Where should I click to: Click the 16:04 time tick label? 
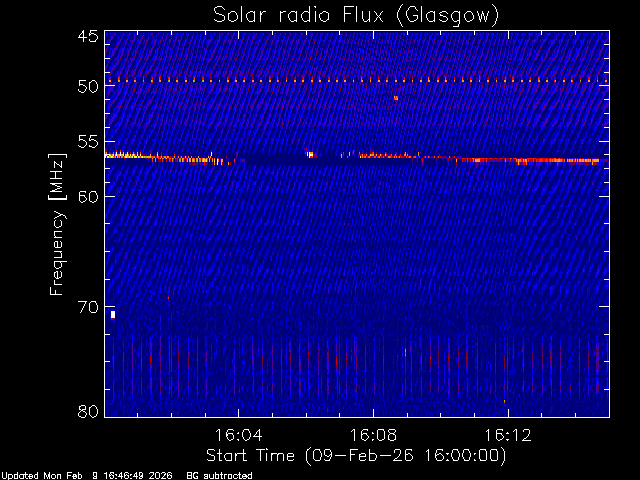pyautogui.click(x=238, y=435)
